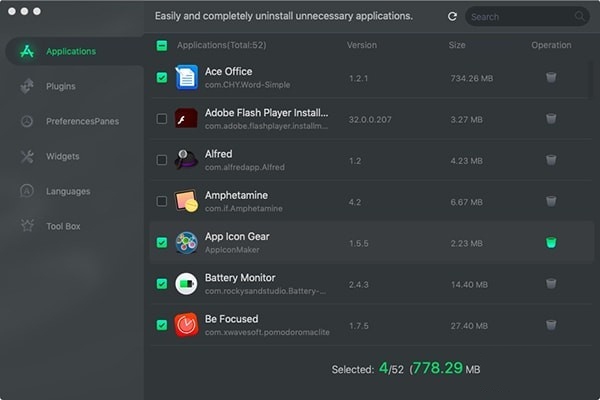Click the refresh icon beside the search box
600x400 pixels.
point(452,17)
